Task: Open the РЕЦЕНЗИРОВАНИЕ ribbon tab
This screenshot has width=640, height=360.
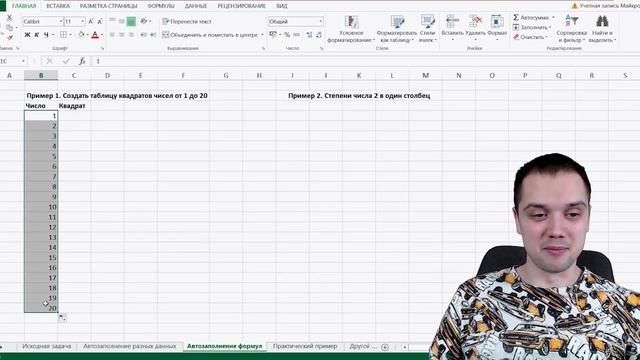Action: coord(242,6)
